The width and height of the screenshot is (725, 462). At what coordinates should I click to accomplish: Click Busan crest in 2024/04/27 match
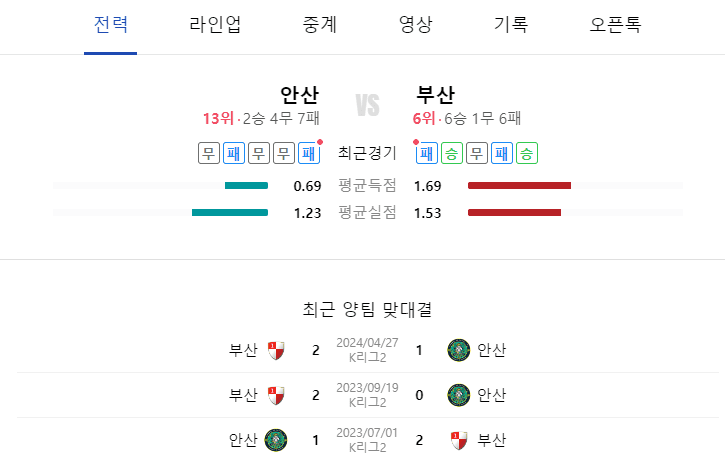(x=276, y=351)
